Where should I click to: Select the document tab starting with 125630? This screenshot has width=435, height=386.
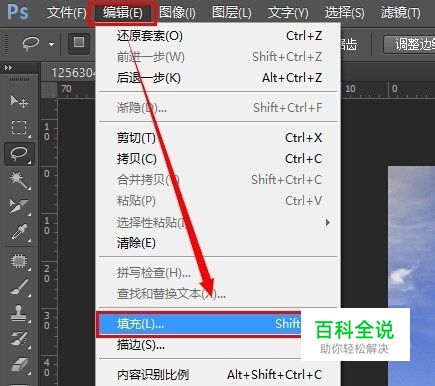click(69, 72)
